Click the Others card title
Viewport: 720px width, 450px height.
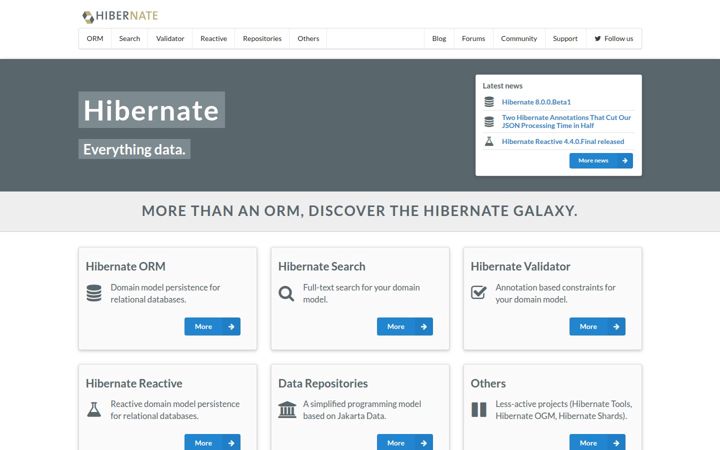coord(488,383)
